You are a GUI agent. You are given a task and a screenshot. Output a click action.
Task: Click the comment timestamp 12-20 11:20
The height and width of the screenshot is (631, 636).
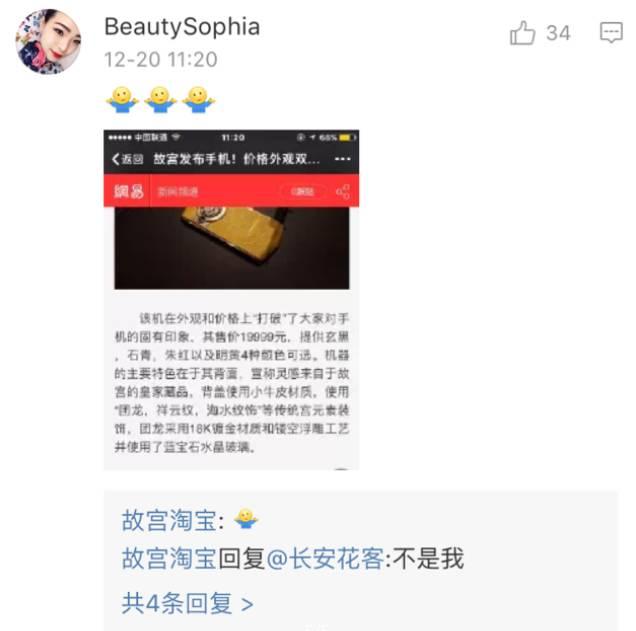(161, 60)
